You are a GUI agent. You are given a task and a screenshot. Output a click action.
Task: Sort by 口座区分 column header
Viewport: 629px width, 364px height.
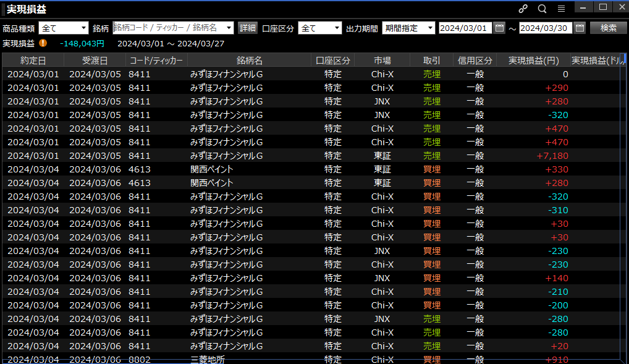click(x=333, y=60)
